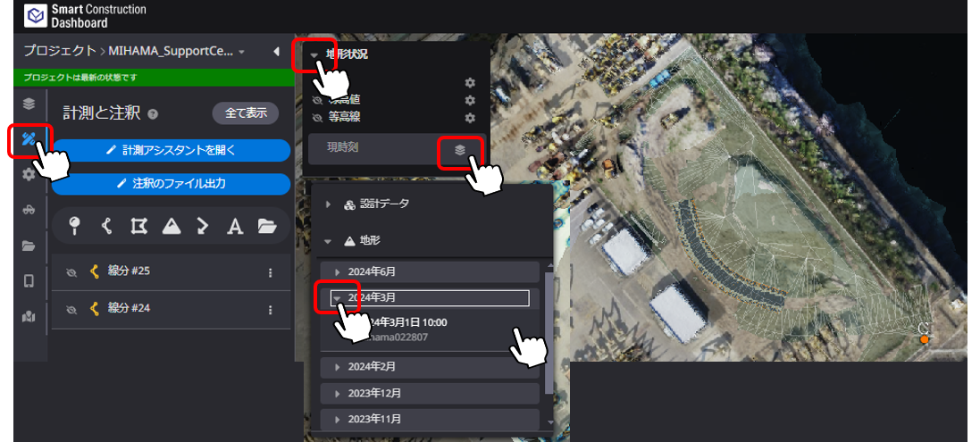Open more options menu for 線分 #25
This screenshot has height=442, width=980.
(270, 273)
